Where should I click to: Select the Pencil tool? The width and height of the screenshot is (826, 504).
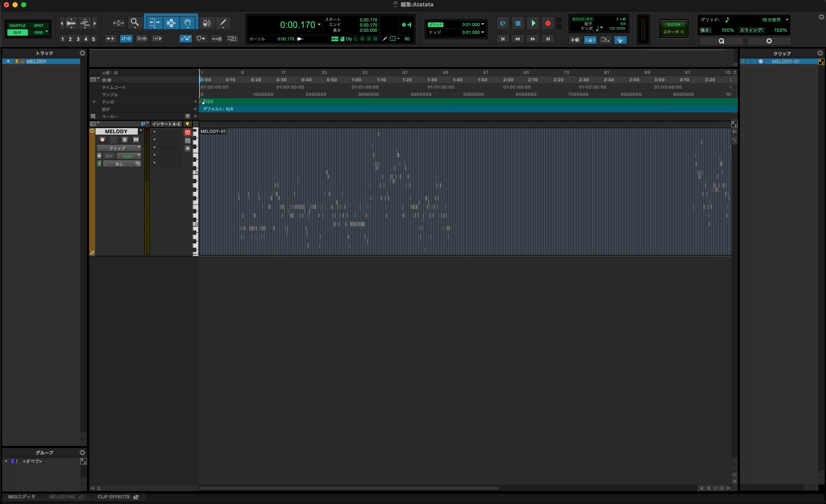[223, 23]
